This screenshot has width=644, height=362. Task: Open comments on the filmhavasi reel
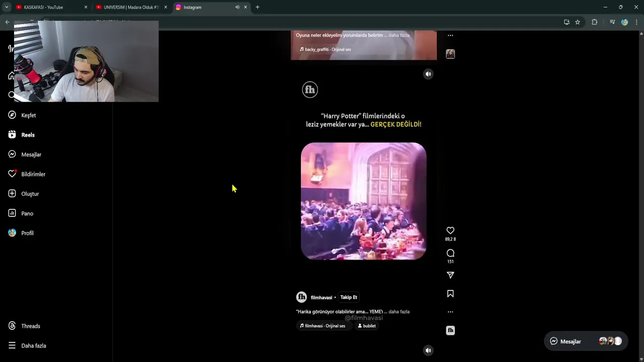click(450, 253)
